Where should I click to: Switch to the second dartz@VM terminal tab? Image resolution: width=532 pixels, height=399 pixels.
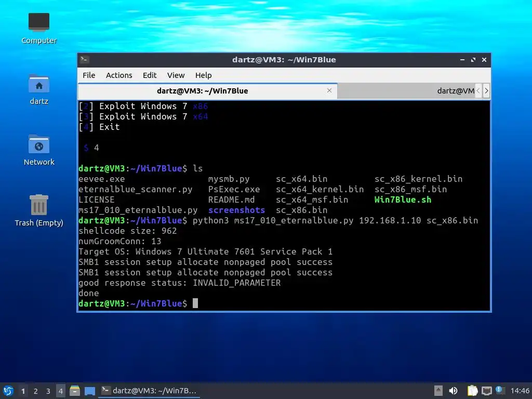click(406, 91)
